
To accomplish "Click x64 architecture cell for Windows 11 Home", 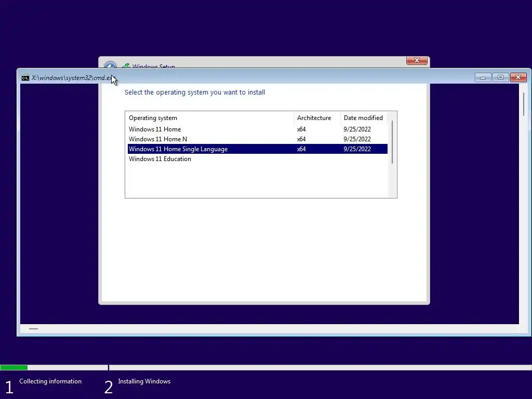I will (301, 129).
